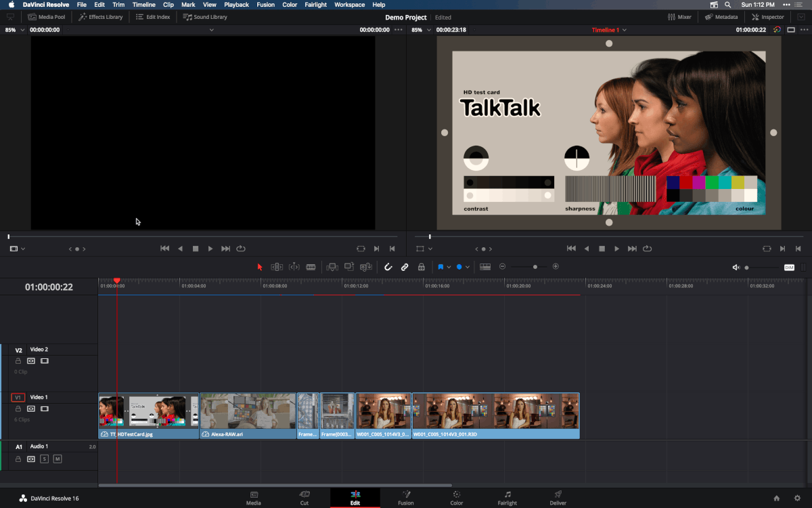Image resolution: width=812 pixels, height=508 pixels.
Task: Mute the Audio 1 track
Action: click(x=58, y=459)
